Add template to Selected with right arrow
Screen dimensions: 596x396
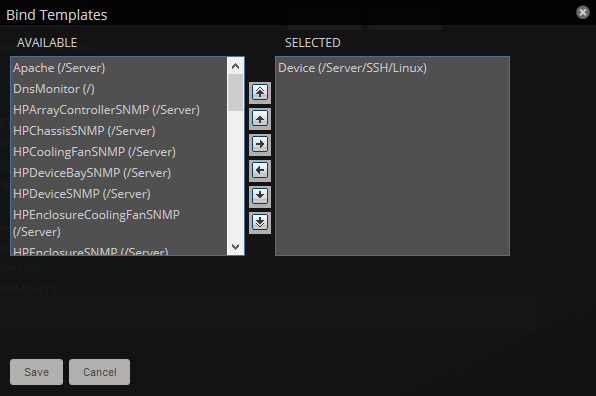click(260, 145)
